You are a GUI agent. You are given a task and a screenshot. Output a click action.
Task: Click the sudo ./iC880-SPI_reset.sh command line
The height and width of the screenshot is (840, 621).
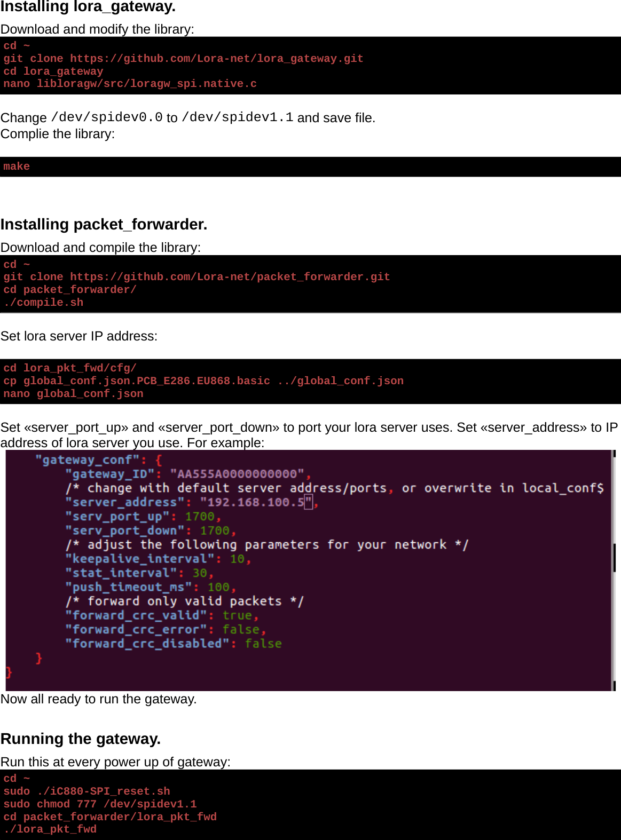[x=87, y=791]
